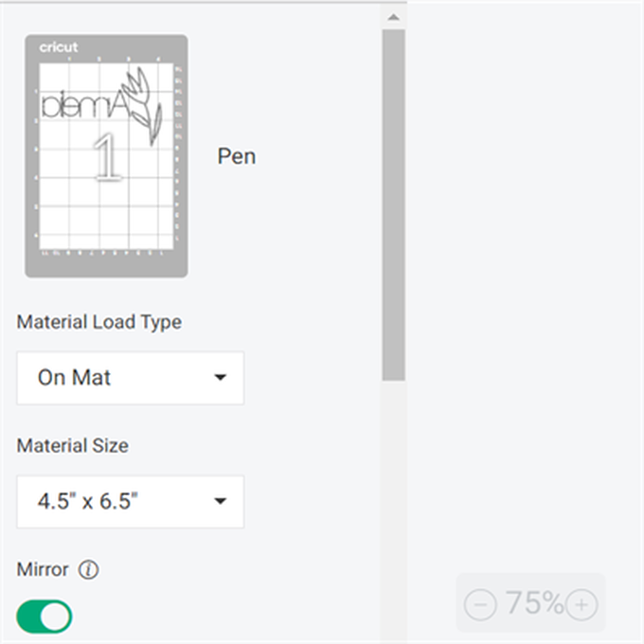Screen dimensions: 644x644
Task: Select the mirrored text on mat preview
Action: pyautogui.click(x=83, y=106)
